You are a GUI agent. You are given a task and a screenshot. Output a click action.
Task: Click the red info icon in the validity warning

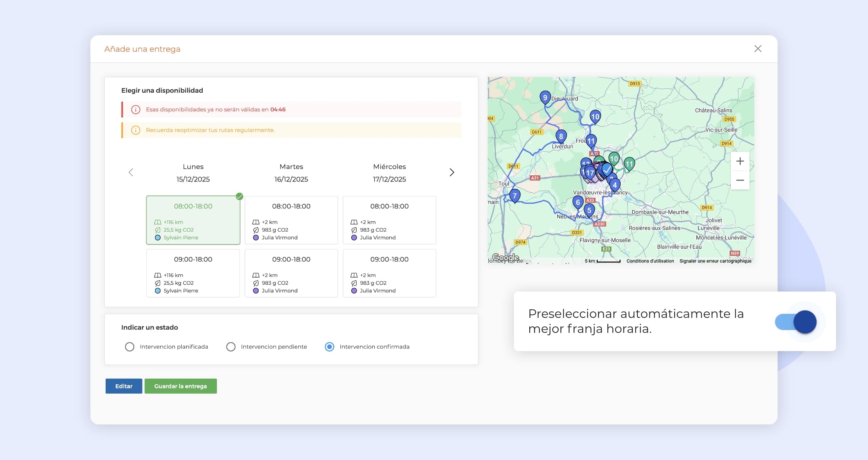tap(136, 110)
